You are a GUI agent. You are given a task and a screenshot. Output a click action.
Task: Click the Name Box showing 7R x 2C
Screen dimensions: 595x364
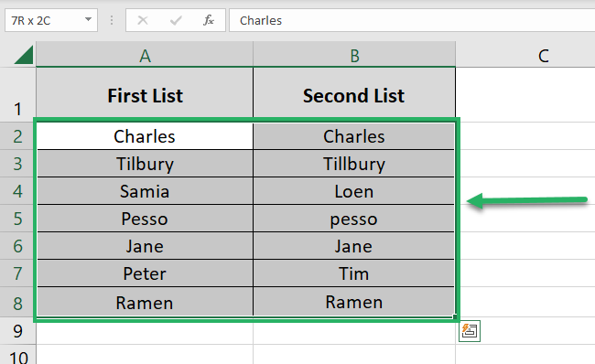(x=51, y=20)
